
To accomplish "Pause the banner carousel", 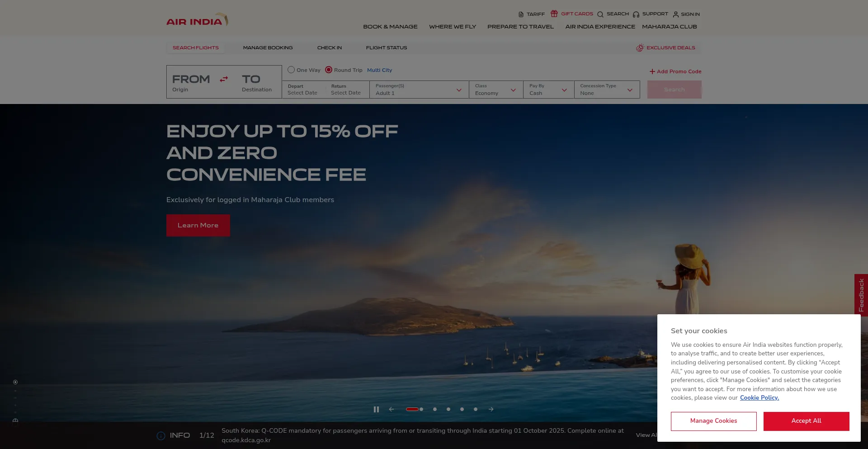I will pos(376,409).
